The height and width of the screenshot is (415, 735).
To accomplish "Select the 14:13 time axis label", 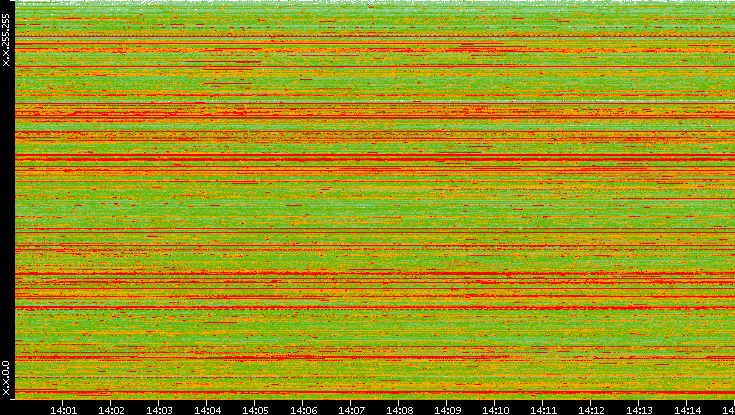I will (x=639, y=410).
